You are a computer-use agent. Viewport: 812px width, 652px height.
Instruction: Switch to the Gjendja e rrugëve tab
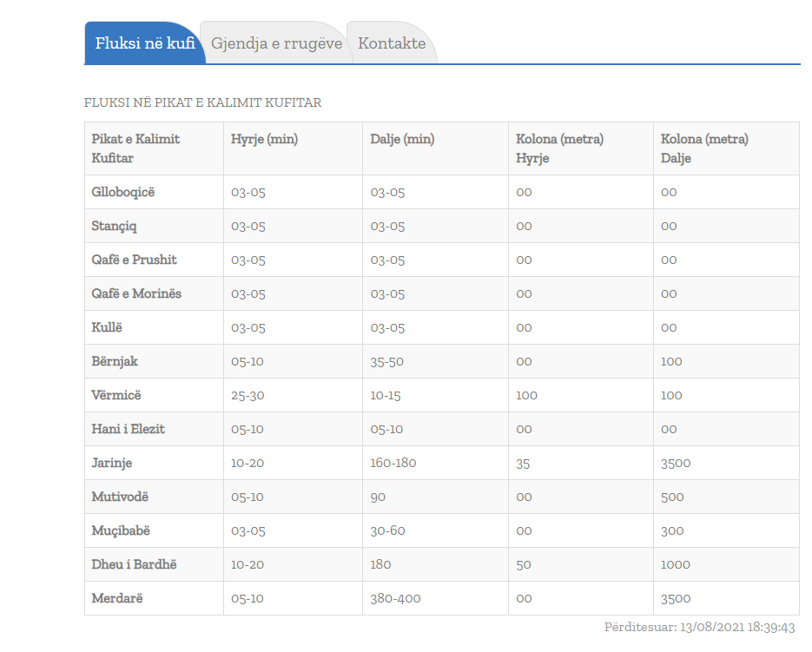pyautogui.click(x=276, y=43)
